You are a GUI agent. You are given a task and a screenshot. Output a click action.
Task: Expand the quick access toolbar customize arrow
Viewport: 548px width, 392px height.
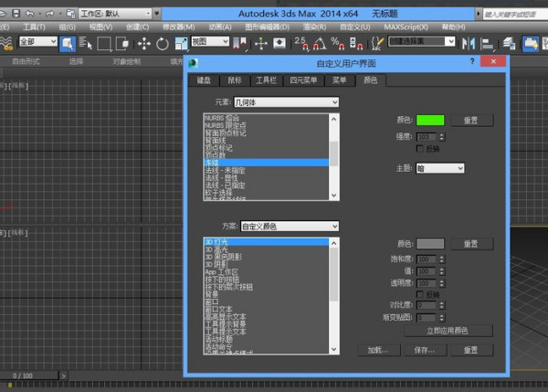156,14
